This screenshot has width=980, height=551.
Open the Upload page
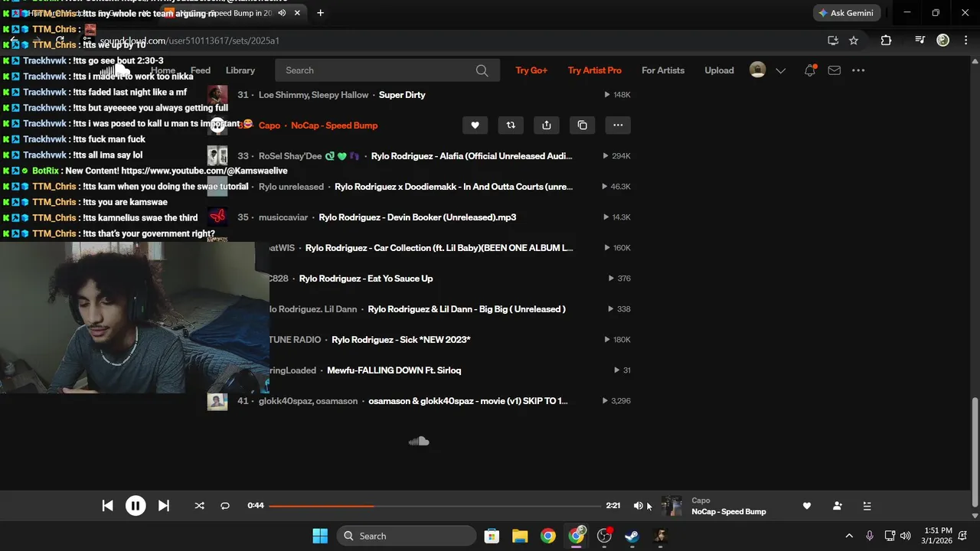tap(719, 70)
